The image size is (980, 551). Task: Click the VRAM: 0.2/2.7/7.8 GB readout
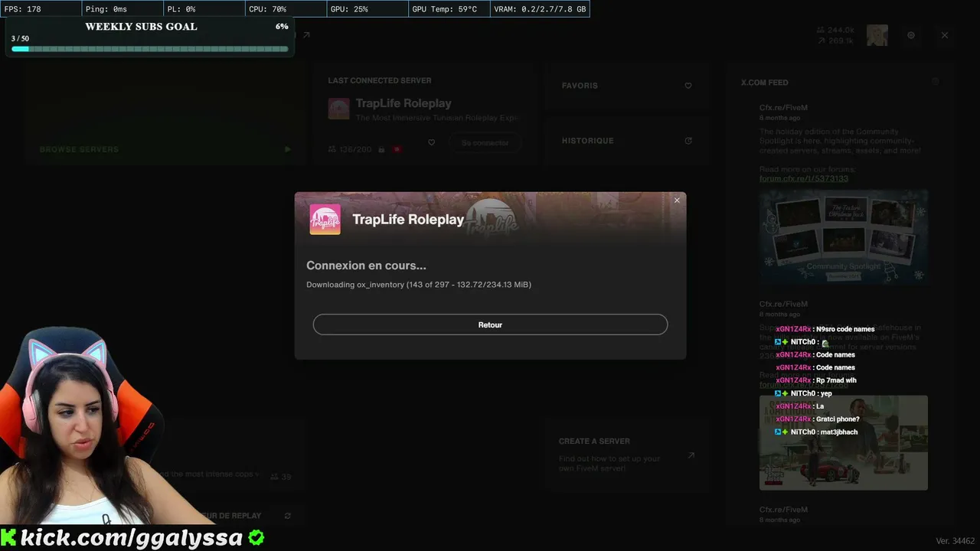click(x=541, y=9)
